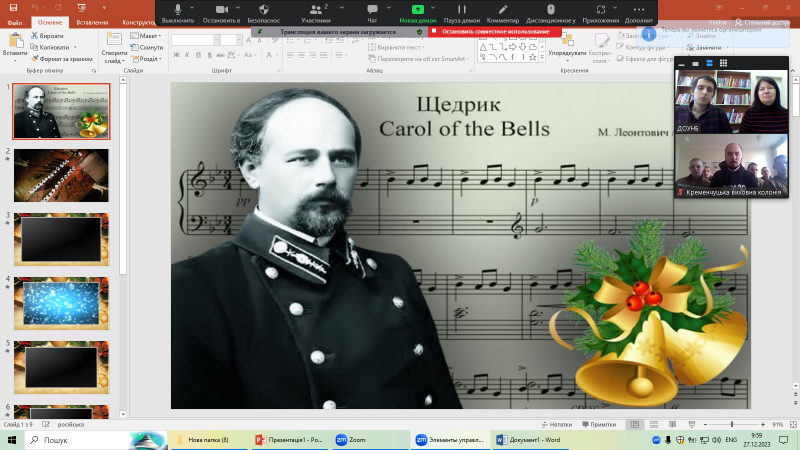
Task: Apply strikethrough (abc) formatting
Action: click(x=220, y=55)
